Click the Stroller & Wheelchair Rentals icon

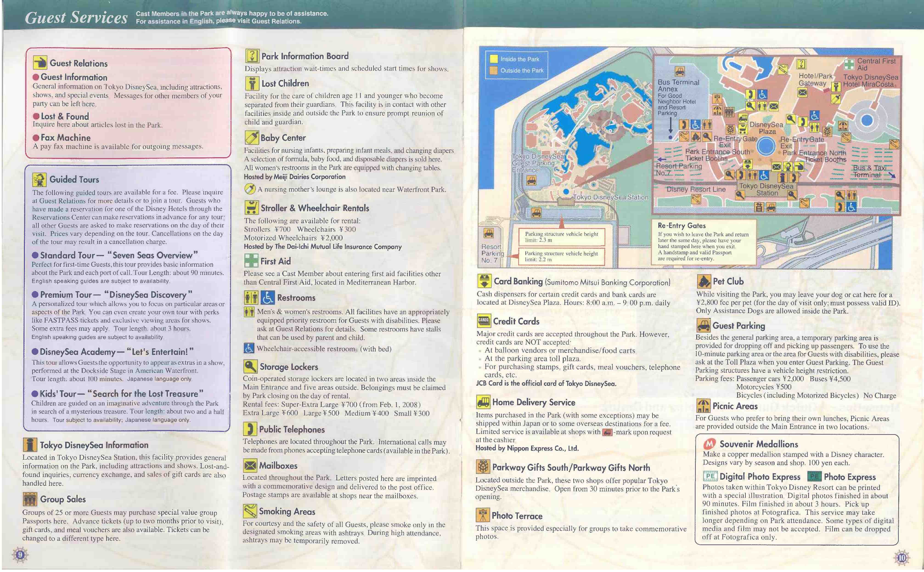252,208
